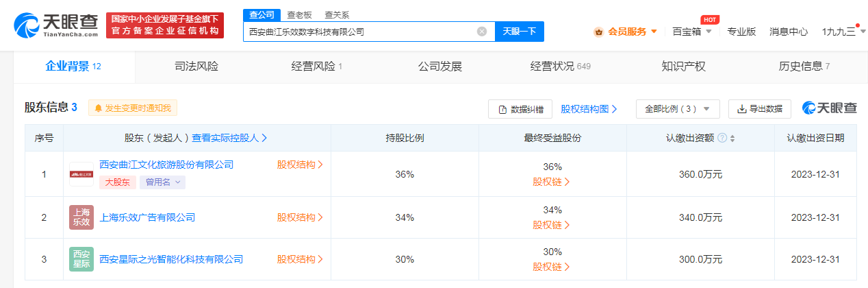Viewport: 868px width, 288px height.
Task: Open 西安曲江文化旅游股份有限公司 shareholder link
Action: (x=166, y=165)
